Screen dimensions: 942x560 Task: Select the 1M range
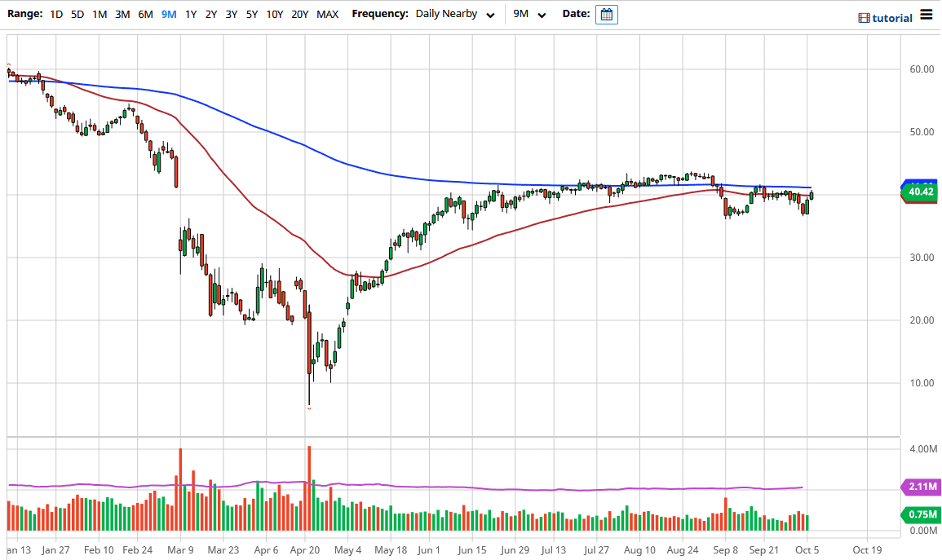(x=99, y=14)
